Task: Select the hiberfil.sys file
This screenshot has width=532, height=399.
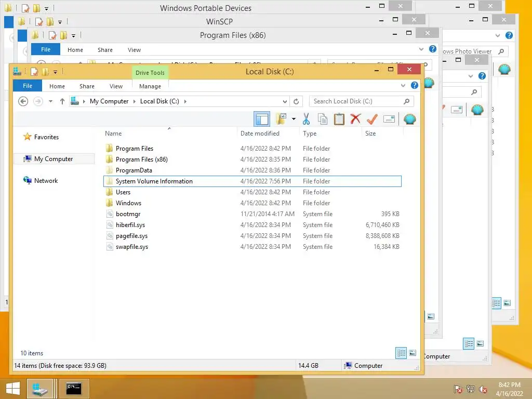Action: coord(252,224)
